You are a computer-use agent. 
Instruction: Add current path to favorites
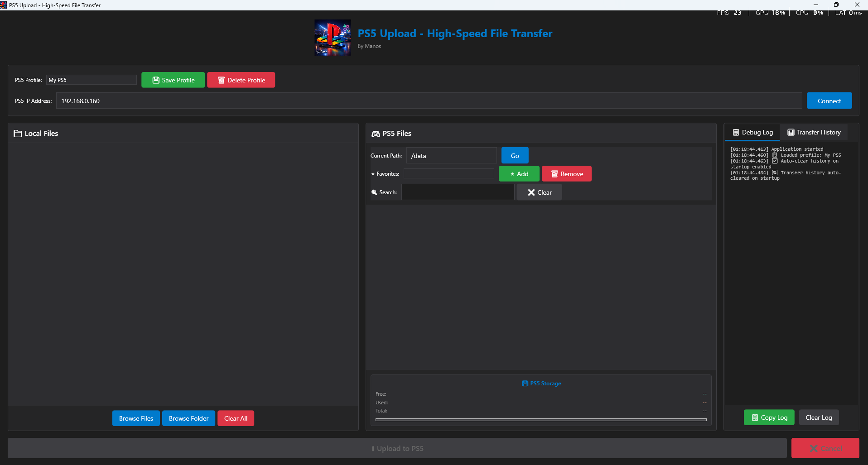(x=519, y=174)
